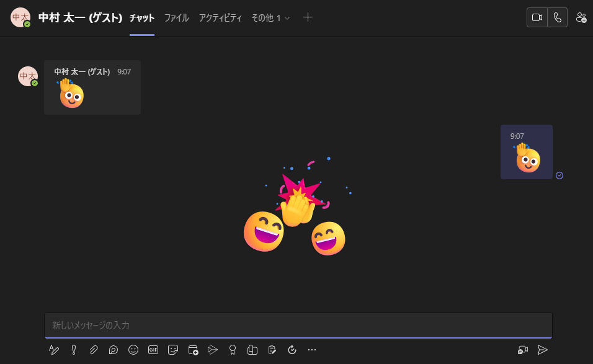Open the Praise badge icon
The width and height of the screenshot is (593, 364).
click(233, 350)
